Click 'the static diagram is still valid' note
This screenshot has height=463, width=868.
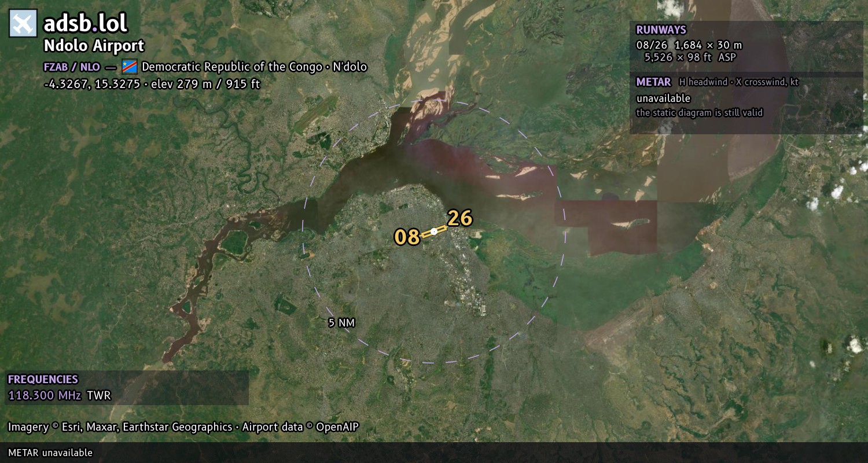(700, 113)
